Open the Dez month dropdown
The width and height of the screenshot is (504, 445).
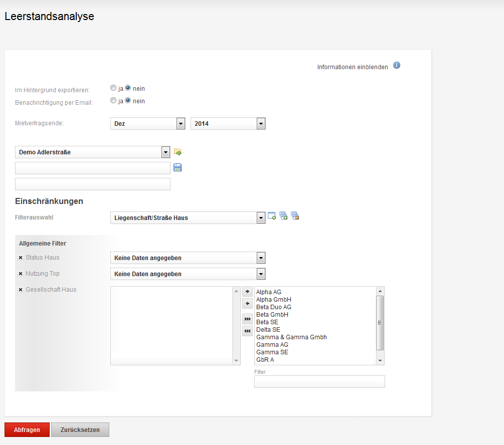coord(148,124)
